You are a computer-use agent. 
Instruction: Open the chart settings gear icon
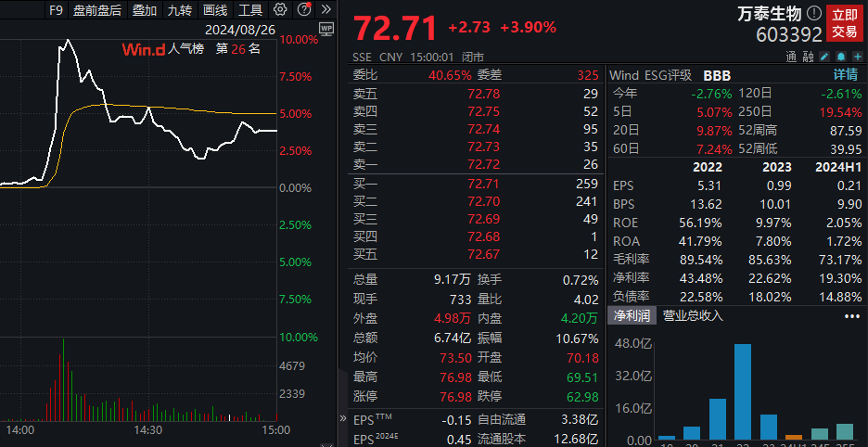click(280, 9)
